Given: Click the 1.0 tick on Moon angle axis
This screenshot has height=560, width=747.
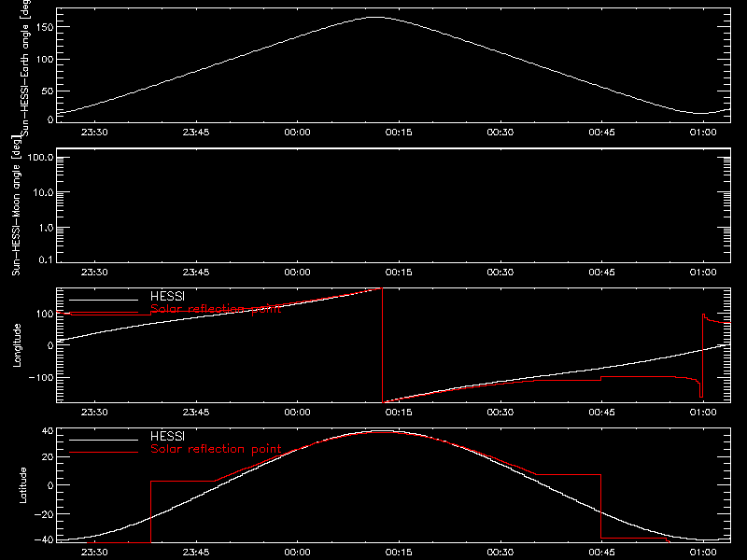Looking at the screenshot, I should pos(46,228).
